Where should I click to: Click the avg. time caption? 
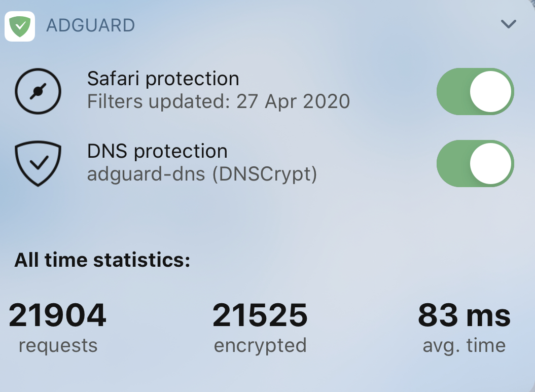(464, 346)
